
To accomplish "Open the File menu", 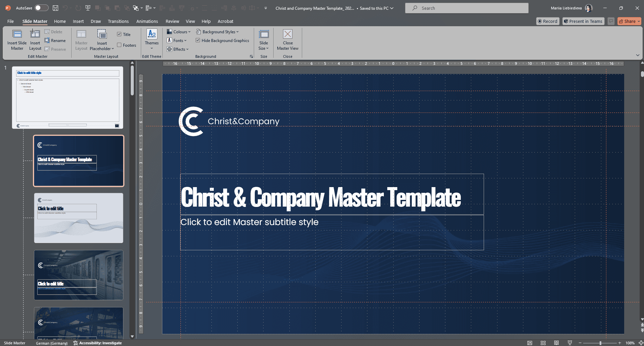I will (10, 21).
